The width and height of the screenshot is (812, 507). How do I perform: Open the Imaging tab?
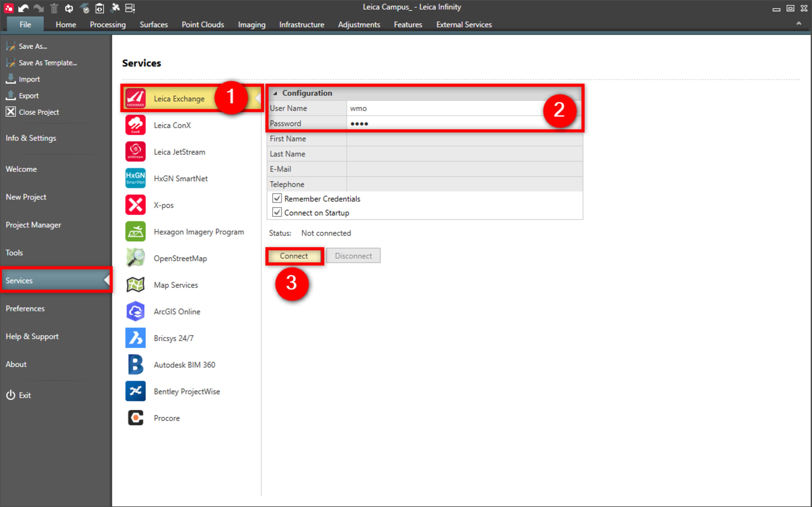click(x=252, y=24)
